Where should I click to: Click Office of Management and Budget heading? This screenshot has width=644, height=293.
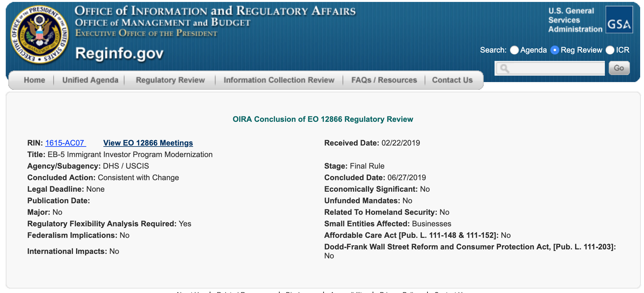(162, 23)
